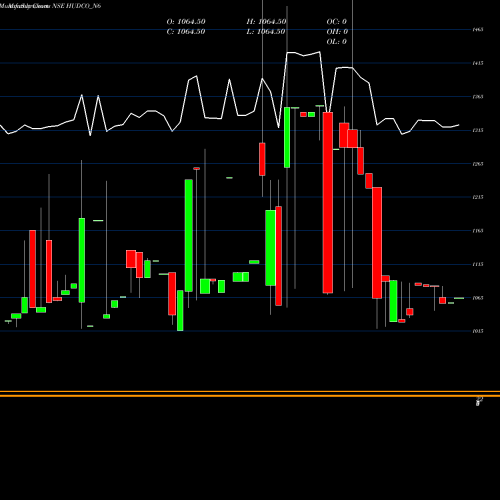Image resolution: width=500 pixels, height=500 pixels.
Task: Click the 1015 price axis label
Action: (478, 331)
